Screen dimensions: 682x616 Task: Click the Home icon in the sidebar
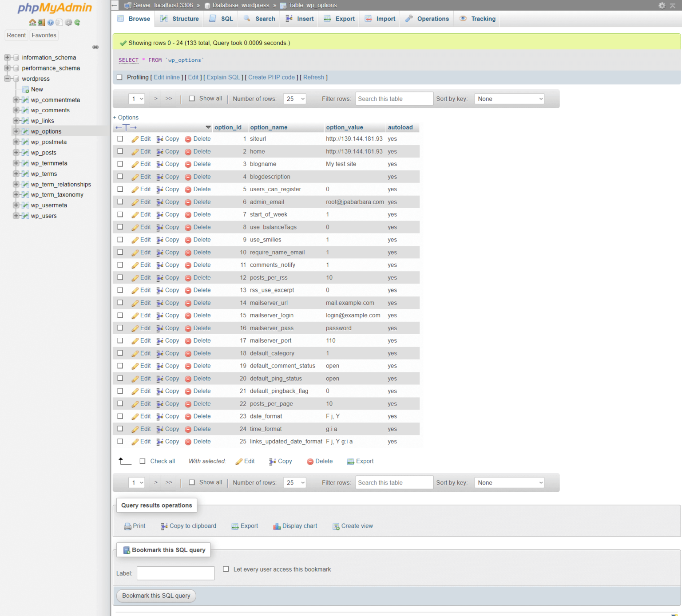(x=32, y=23)
